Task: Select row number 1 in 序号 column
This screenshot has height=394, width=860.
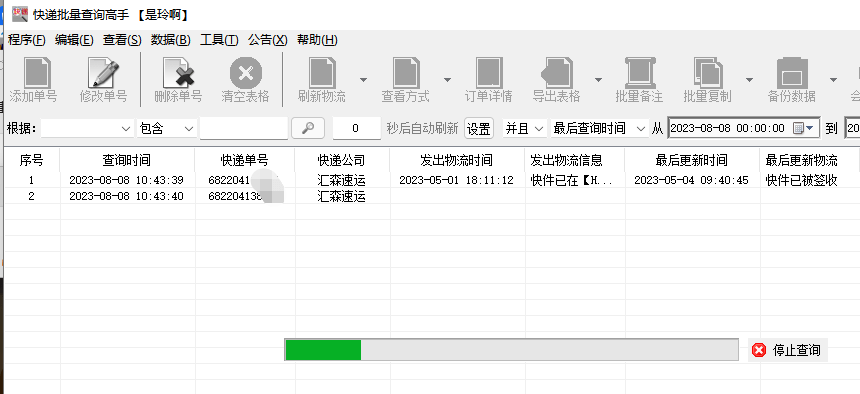Action: click(x=31, y=180)
